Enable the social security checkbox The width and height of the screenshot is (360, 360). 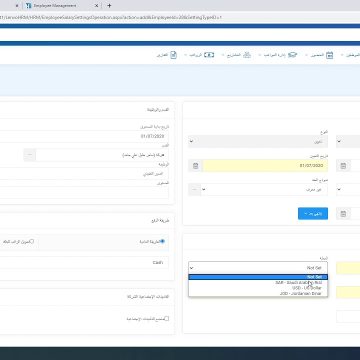click(167, 319)
